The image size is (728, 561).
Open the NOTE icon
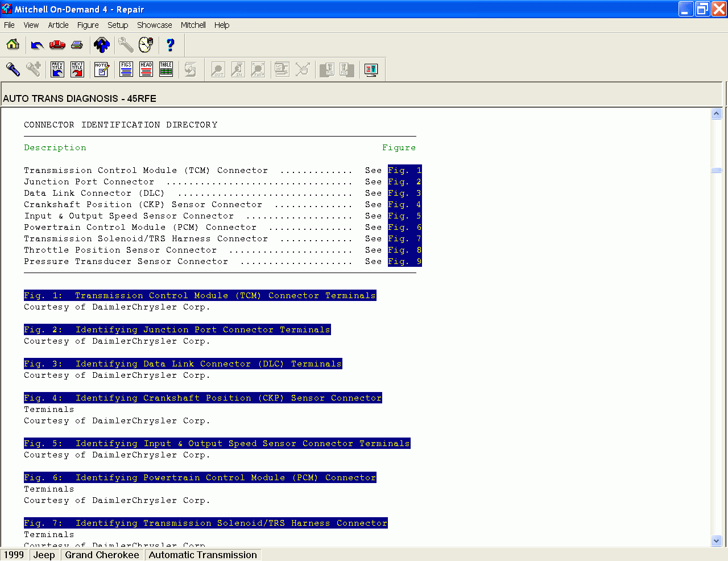tap(102, 69)
